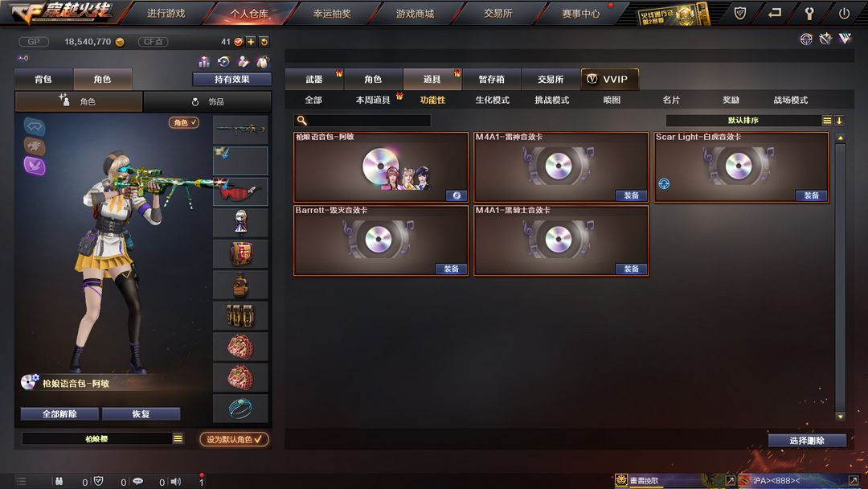This screenshot has height=489, width=868.
Task: Click the yellow plus to recharge CF points
Action: pos(251,42)
